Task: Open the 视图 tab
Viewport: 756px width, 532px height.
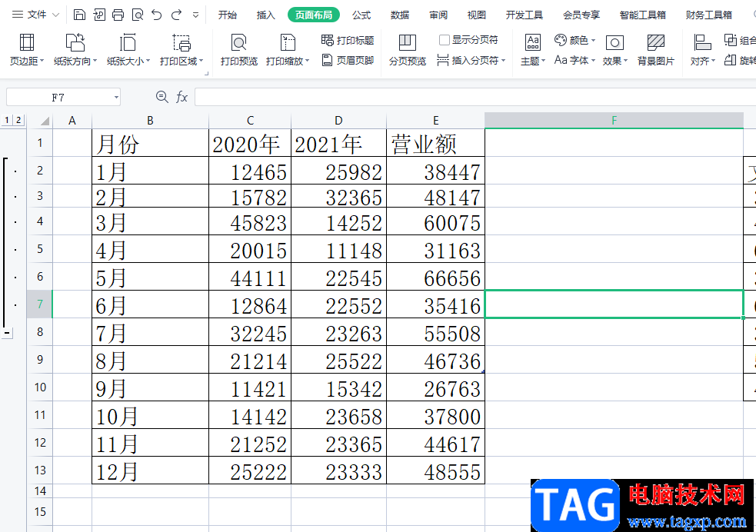Action: (x=476, y=15)
